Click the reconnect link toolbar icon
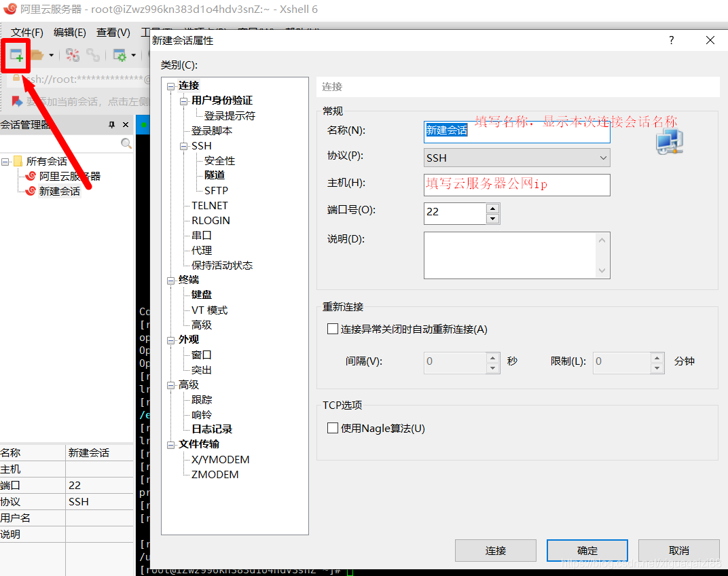 [x=93, y=55]
